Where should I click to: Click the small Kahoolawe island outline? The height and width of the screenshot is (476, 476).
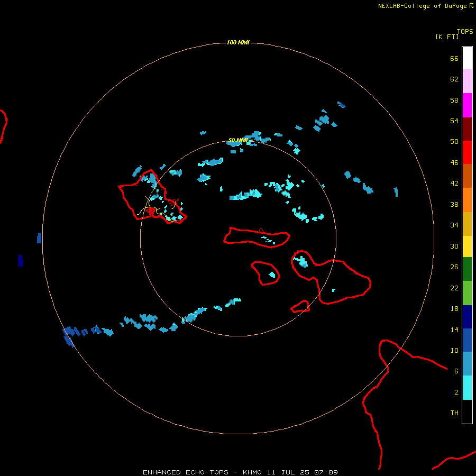tap(300, 306)
